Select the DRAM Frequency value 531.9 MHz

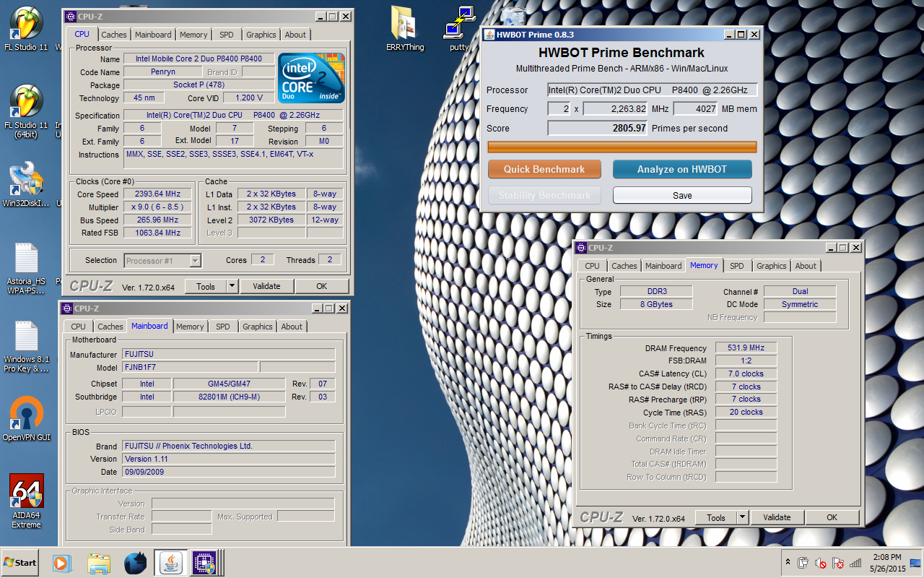pos(746,348)
